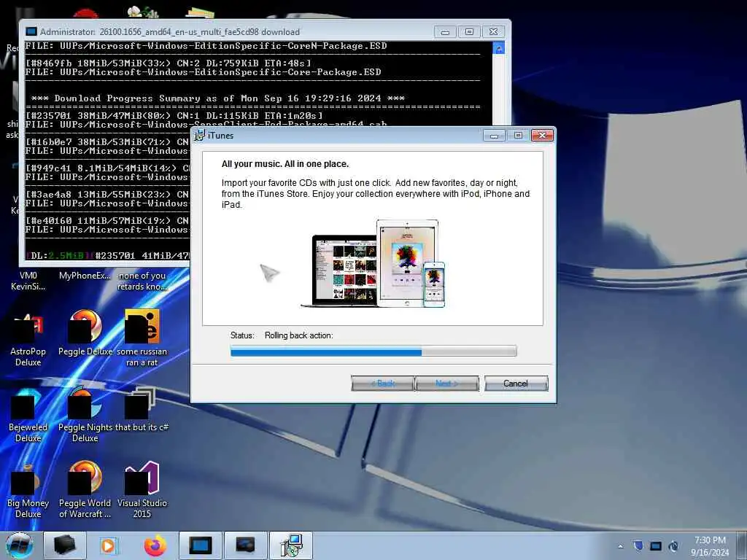Click console line starting '[#16b0e7 38MiB/53MiB'

coord(107,141)
